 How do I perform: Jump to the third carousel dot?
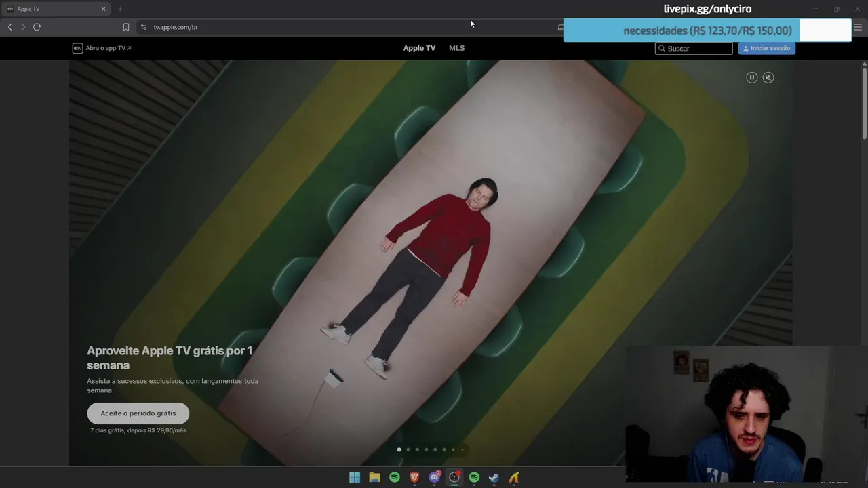click(x=417, y=449)
